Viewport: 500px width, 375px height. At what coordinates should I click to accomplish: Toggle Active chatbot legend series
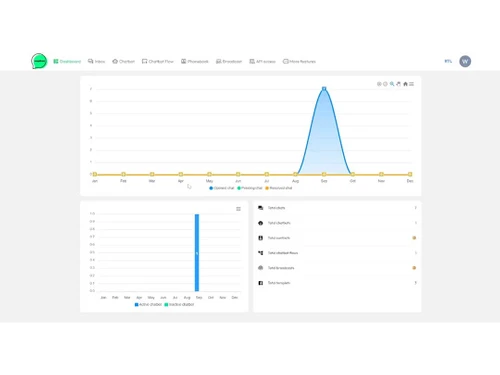(148, 305)
